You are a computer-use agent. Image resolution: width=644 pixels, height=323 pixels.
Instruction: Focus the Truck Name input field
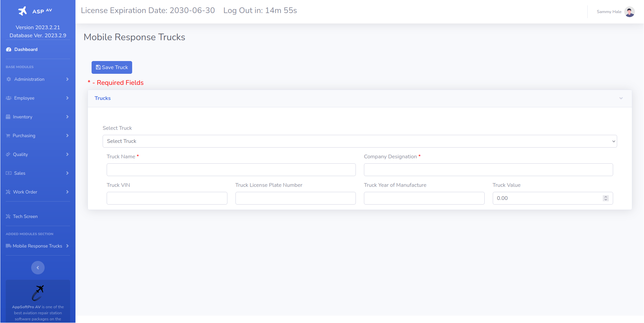[x=231, y=170]
